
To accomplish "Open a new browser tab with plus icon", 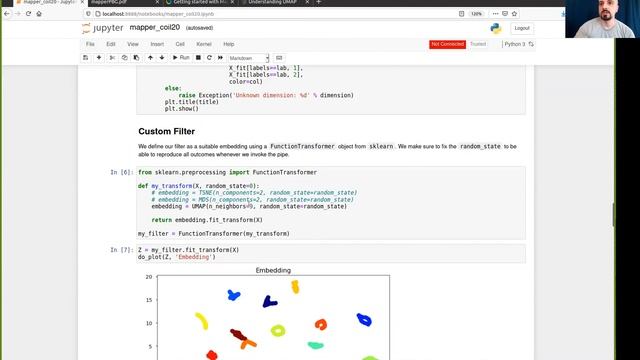I will click(x=319, y=2).
